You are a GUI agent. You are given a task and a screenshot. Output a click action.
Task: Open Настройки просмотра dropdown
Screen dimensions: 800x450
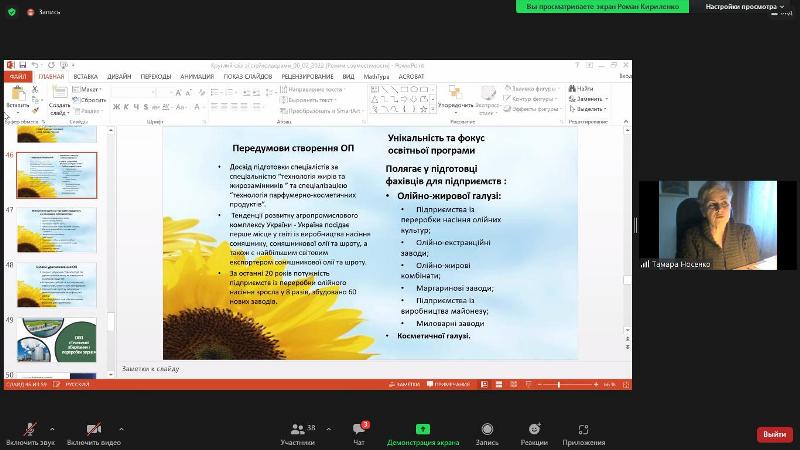(x=745, y=6)
